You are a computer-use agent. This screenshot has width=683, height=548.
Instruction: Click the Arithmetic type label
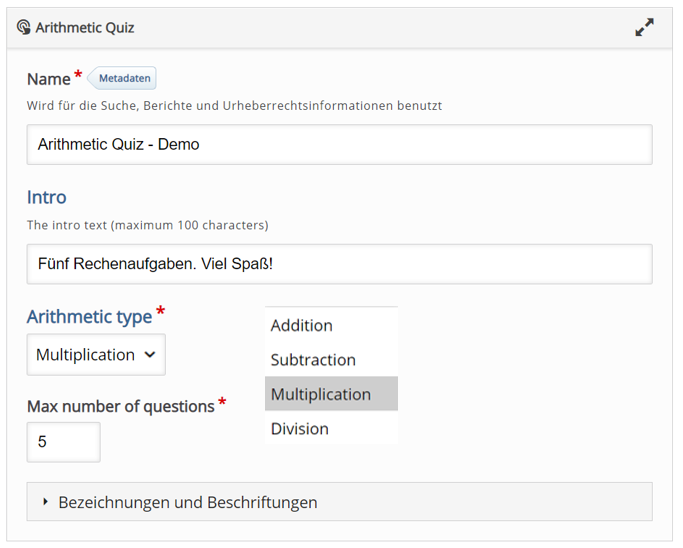coord(89,317)
